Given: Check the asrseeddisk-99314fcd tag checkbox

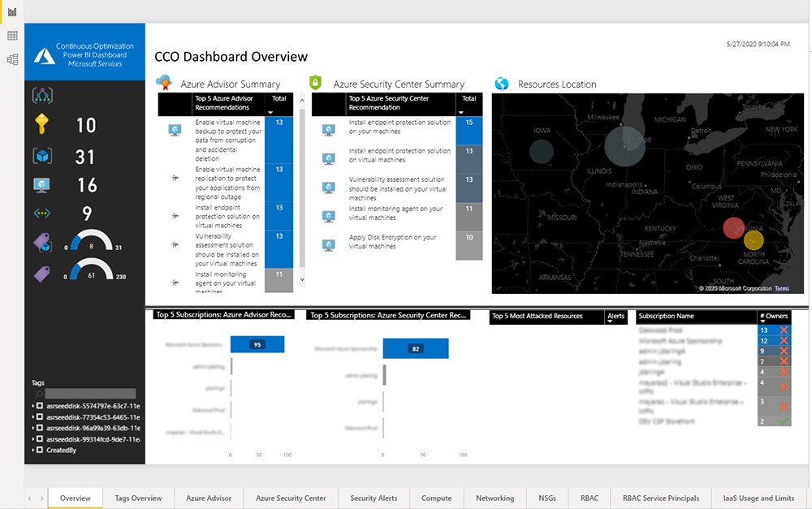Looking at the screenshot, I should [x=40, y=439].
